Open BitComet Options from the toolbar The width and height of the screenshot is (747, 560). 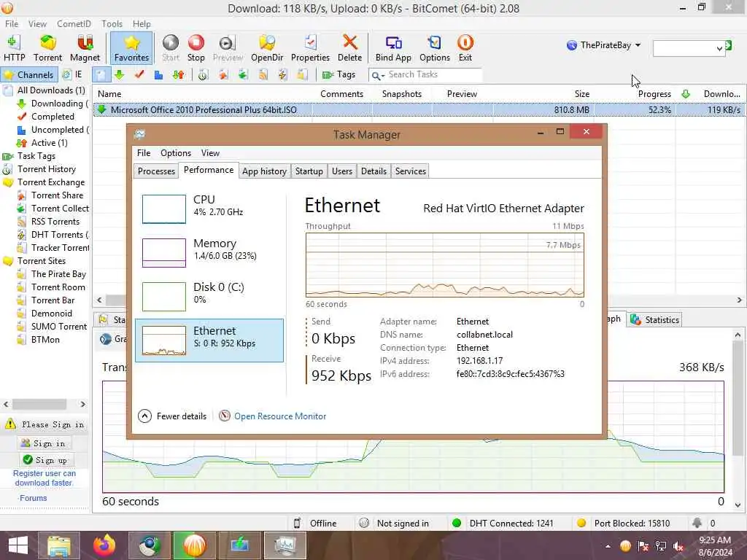435,48
